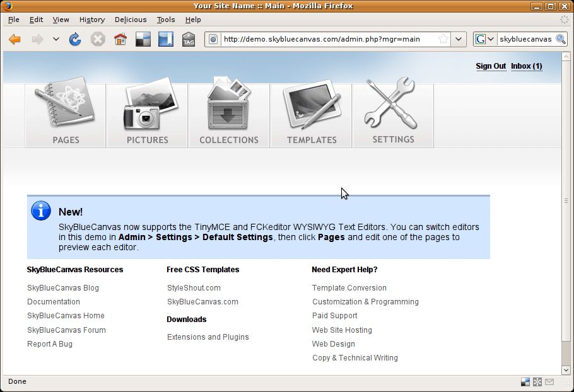Go to the Firefox home page
The height and width of the screenshot is (392, 574).
tap(120, 39)
